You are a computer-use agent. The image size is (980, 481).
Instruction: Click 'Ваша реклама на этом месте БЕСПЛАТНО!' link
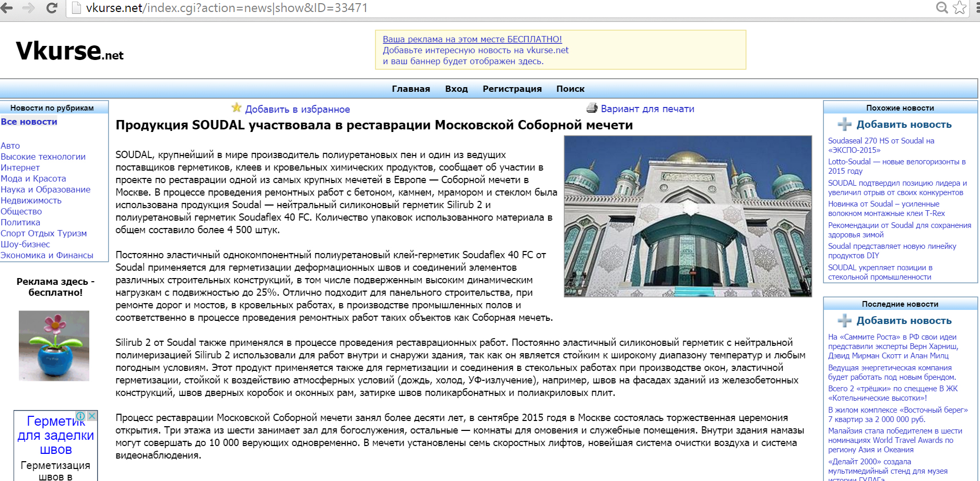pyautogui.click(x=472, y=39)
